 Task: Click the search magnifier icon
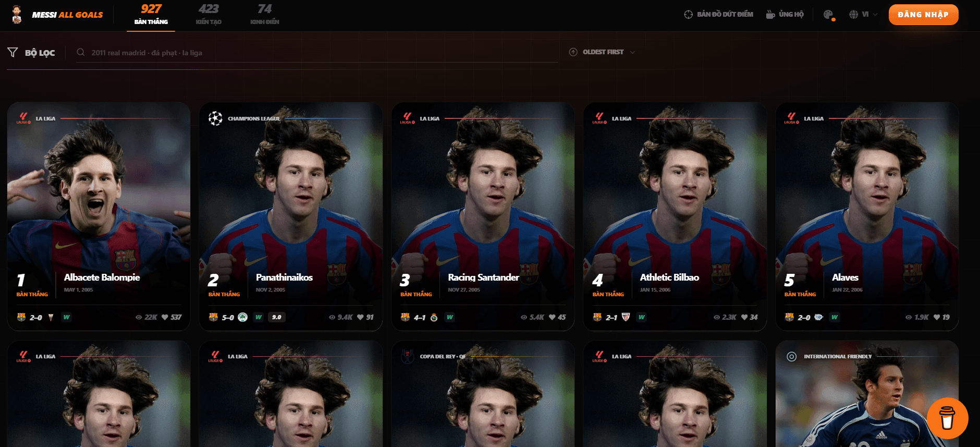(81, 52)
